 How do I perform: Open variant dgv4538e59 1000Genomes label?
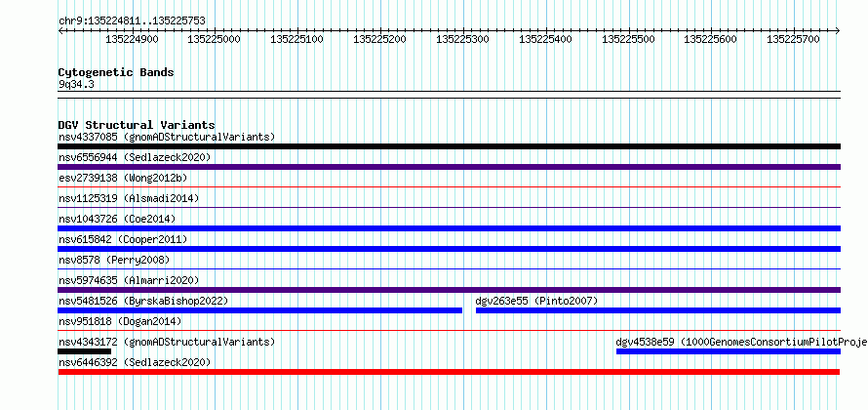pyautogui.click(x=740, y=342)
